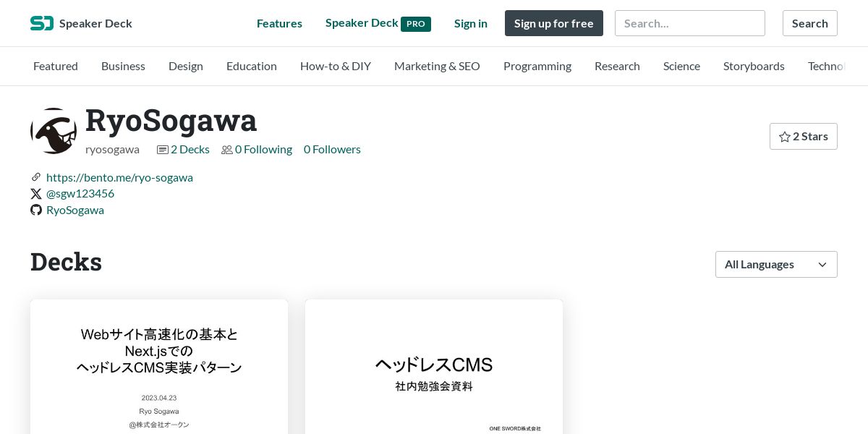Click the Speaker Deck brand text
Viewport: 868px width, 434px height.
[x=95, y=23]
